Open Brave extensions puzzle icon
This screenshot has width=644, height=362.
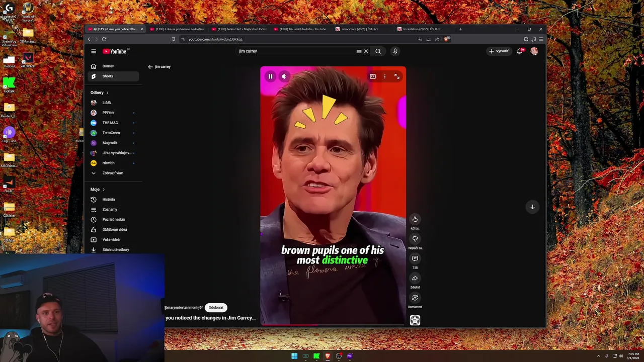(526, 39)
